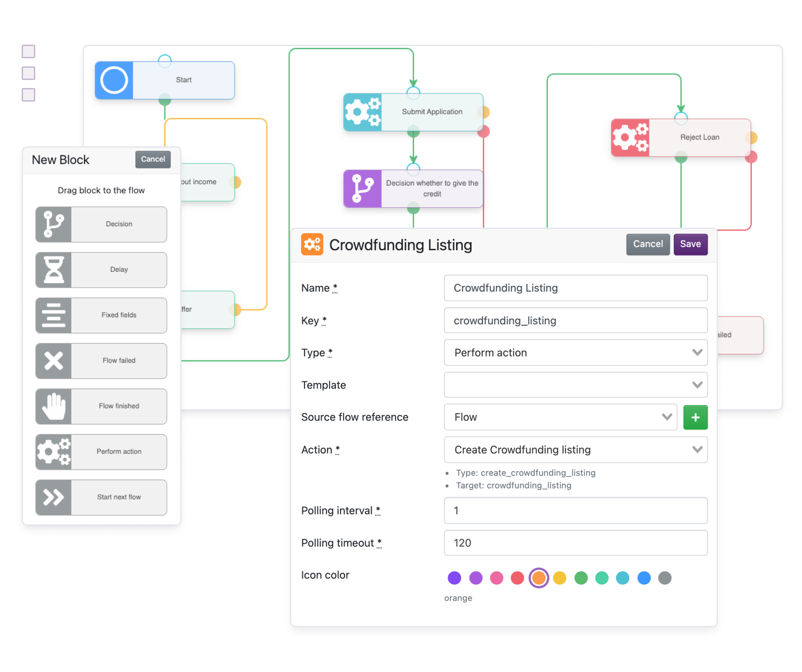Select the orange icon color swatch
This screenshot has height=672, width=802.
[x=538, y=578]
